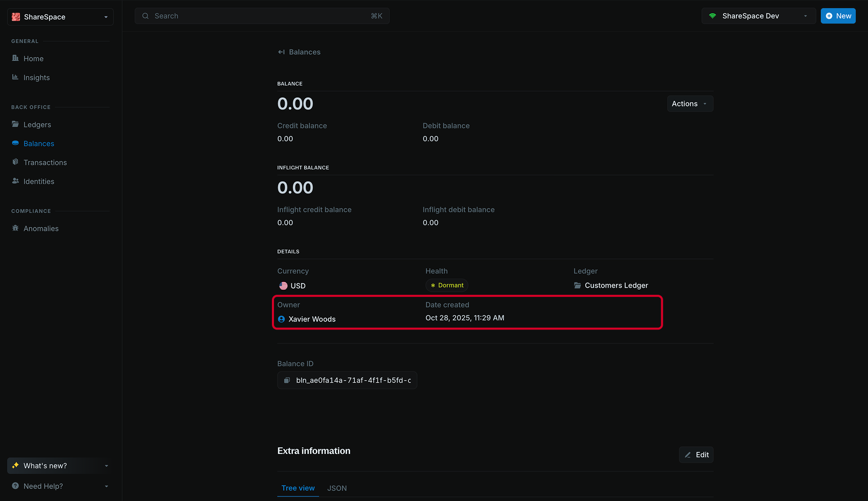Screen dimensions: 868x501
Task: Click the back arrow beside Balances
Action: (281, 52)
